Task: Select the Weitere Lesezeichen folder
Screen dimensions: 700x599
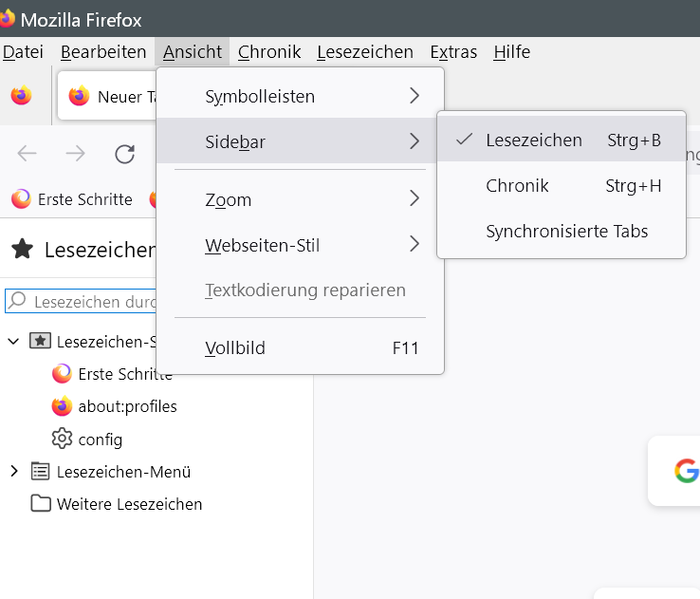Action: click(129, 504)
